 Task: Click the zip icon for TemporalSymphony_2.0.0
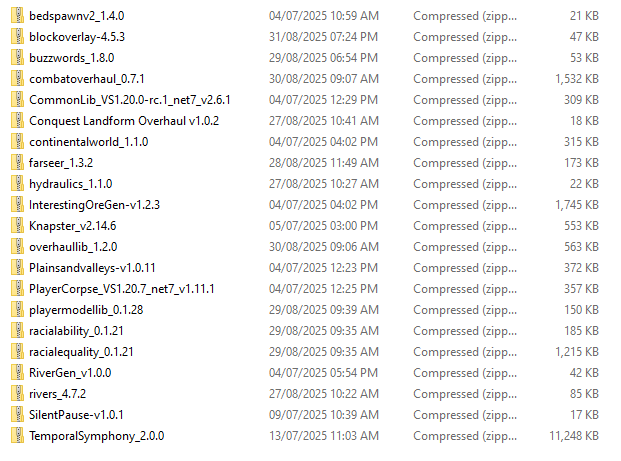click(17, 435)
